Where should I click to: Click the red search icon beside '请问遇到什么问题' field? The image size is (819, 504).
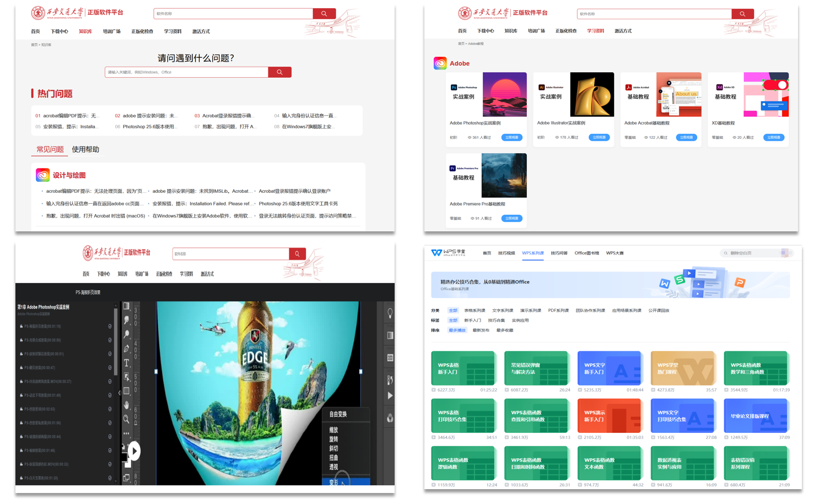tap(279, 72)
